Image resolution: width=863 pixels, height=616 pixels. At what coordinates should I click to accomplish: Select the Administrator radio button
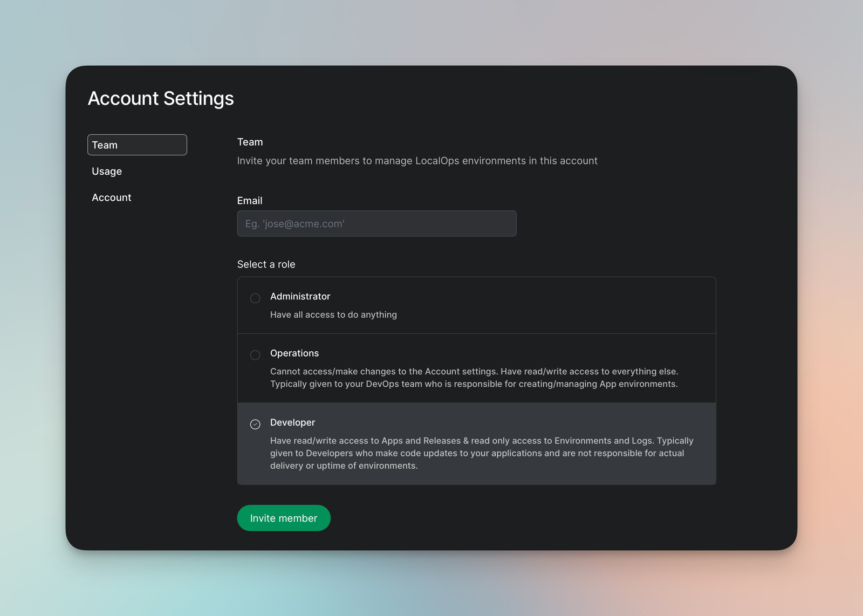click(x=255, y=298)
